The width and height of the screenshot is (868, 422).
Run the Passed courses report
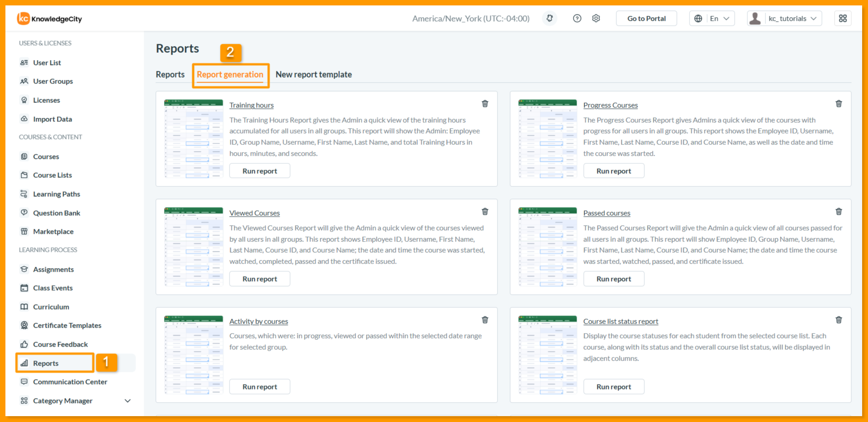614,279
